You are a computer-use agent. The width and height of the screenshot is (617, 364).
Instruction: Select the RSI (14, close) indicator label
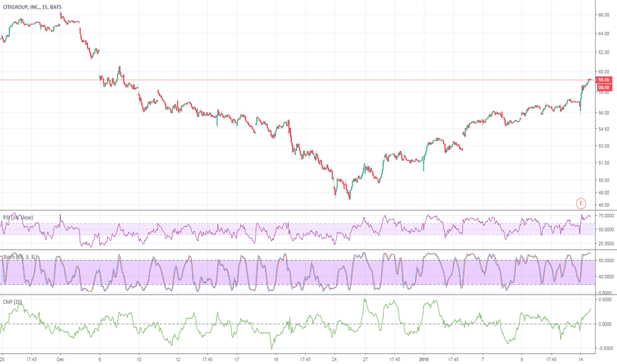[x=18, y=217]
